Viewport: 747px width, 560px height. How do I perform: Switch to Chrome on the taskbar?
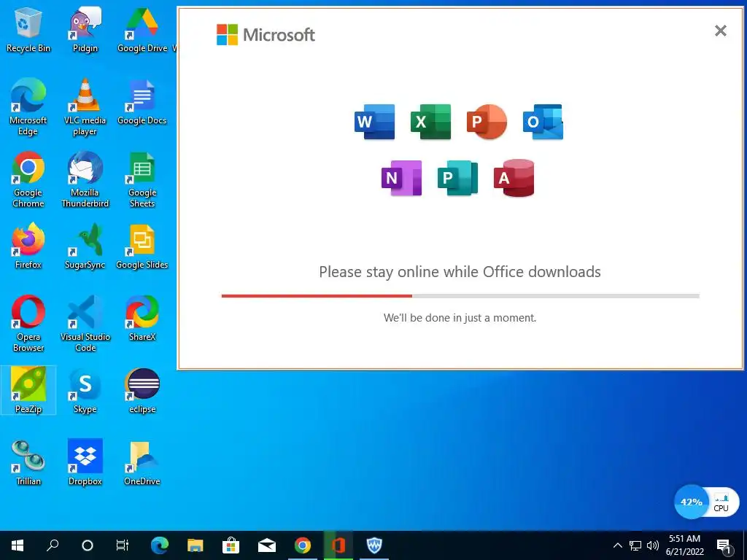pyautogui.click(x=303, y=545)
